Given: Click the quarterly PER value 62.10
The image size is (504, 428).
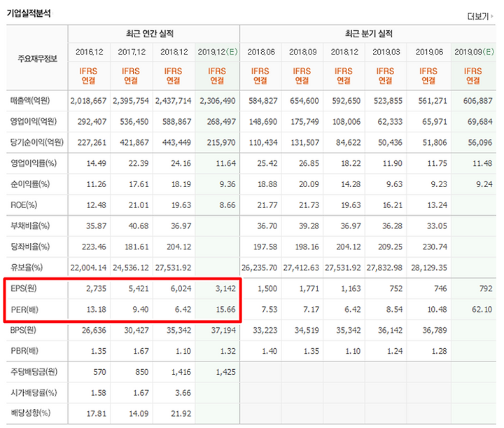Looking at the screenshot, I should pos(482,310).
